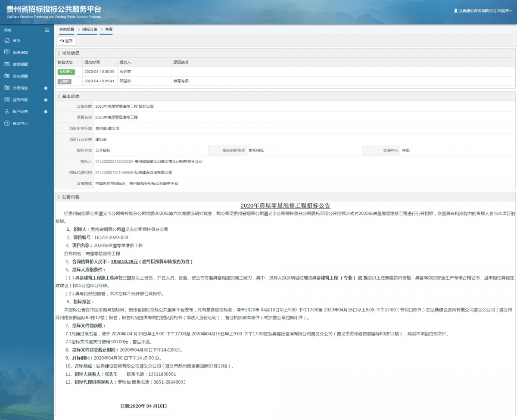Viewport: 517px width, 420px height.
Task: Click the 返回 back button
Action: pyautogui.click(x=66, y=41)
